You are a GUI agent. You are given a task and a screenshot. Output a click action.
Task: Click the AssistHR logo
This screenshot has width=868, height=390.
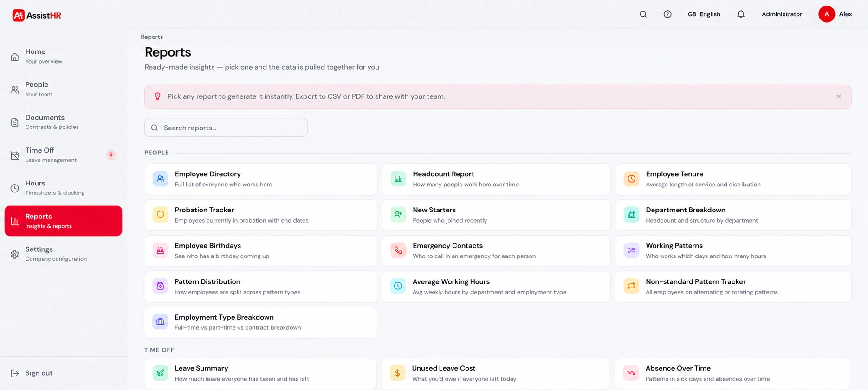37,15
